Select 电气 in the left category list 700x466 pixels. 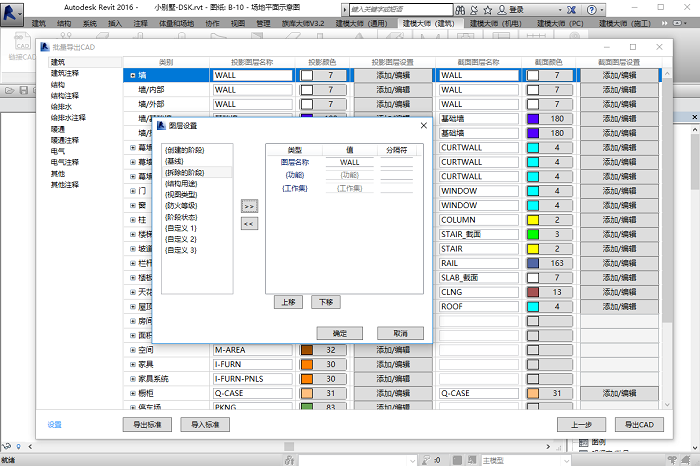tap(58, 151)
